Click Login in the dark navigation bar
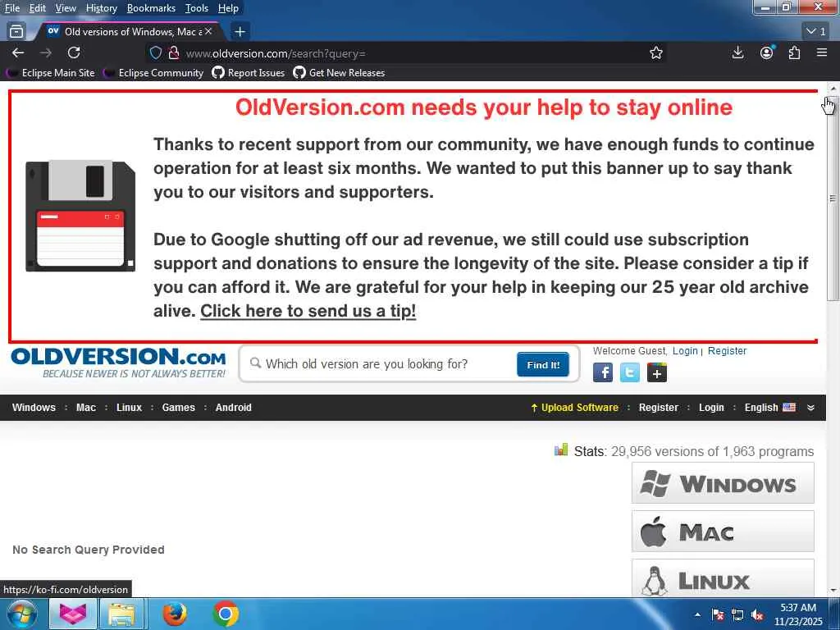Image resolution: width=840 pixels, height=630 pixels. click(x=711, y=408)
